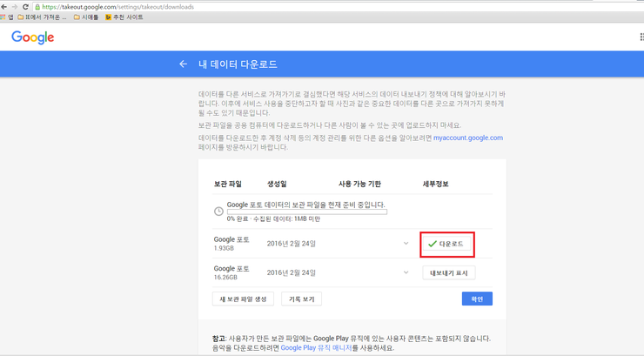Click the 다운로드 button for 1.93GB archive

pyautogui.click(x=446, y=244)
